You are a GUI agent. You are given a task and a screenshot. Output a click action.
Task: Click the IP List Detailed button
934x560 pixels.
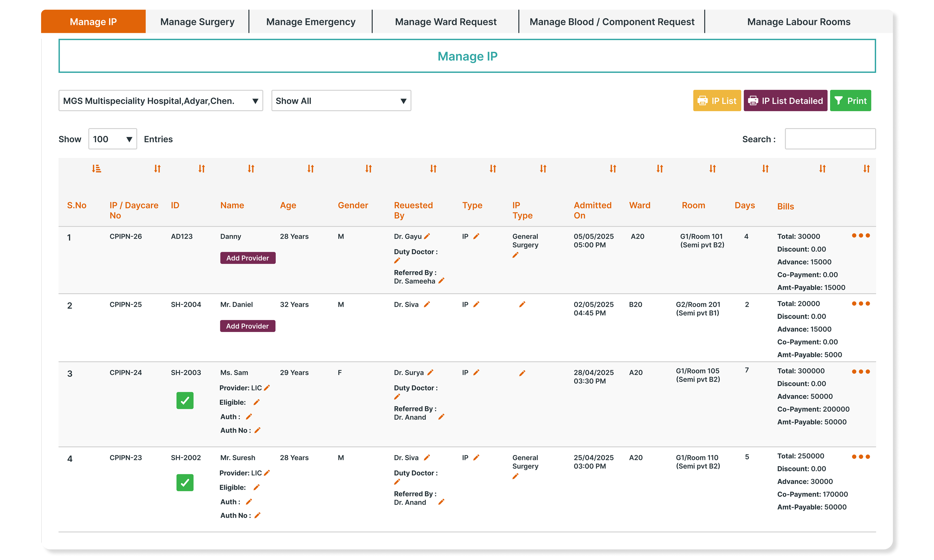(x=785, y=101)
